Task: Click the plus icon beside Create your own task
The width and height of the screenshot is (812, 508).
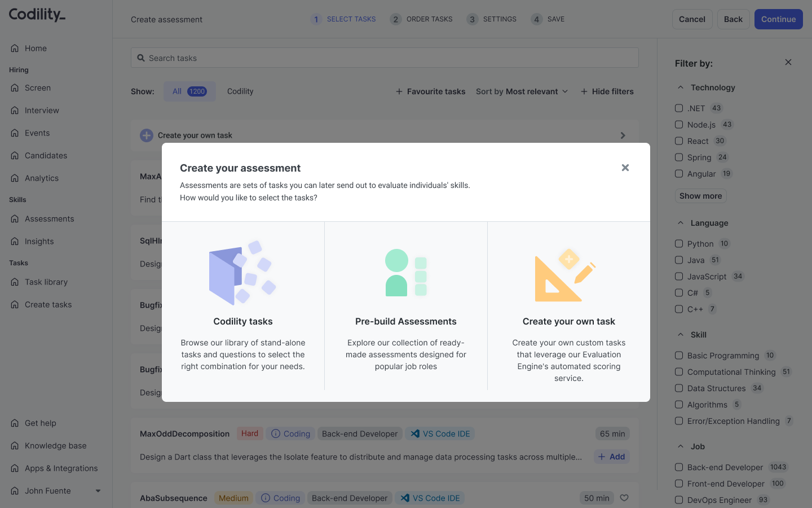Action: pos(147,135)
